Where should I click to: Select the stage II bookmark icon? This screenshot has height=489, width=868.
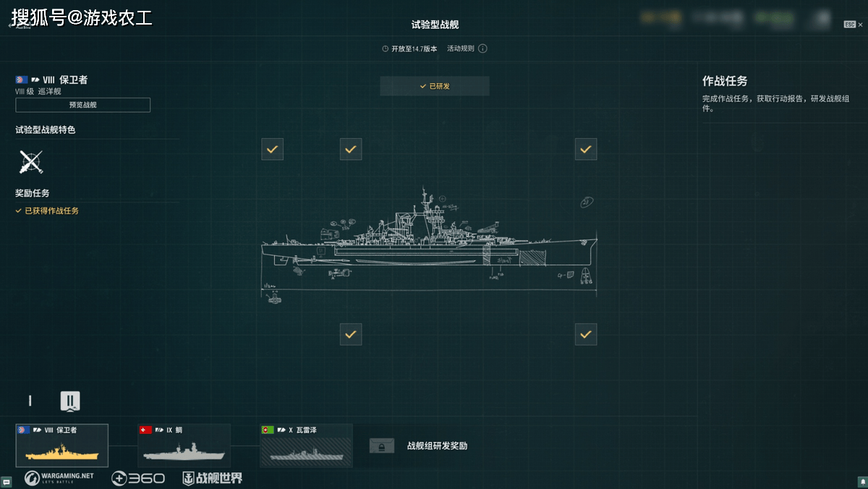pyautogui.click(x=70, y=401)
